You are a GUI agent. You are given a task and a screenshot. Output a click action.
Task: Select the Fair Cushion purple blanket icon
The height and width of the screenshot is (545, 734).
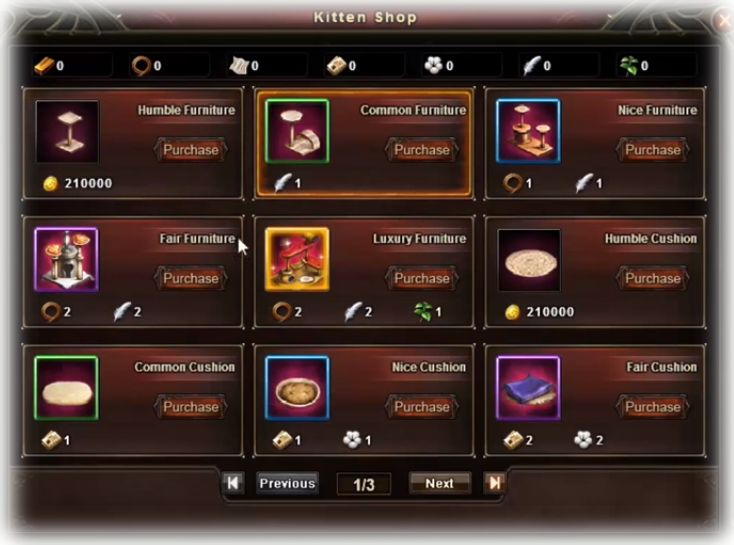click(528, 388)
